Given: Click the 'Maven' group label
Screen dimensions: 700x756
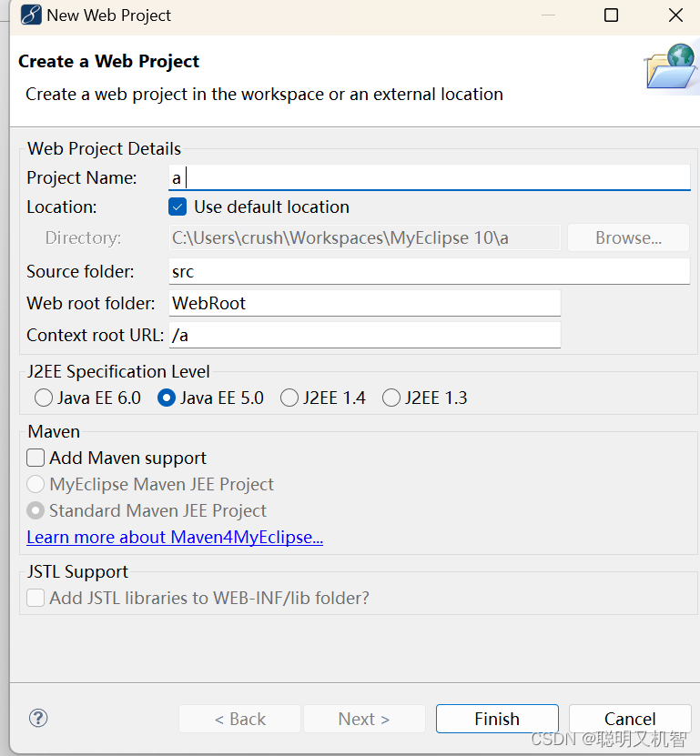Looking at the screenshot, I should [54, 431].
